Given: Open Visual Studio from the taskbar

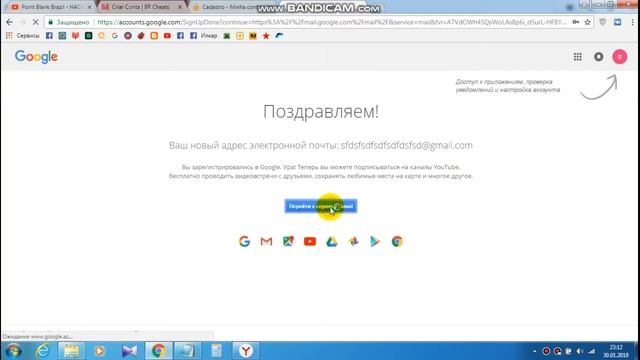Looking at the screenshot, I should click(x=129, y=351).
